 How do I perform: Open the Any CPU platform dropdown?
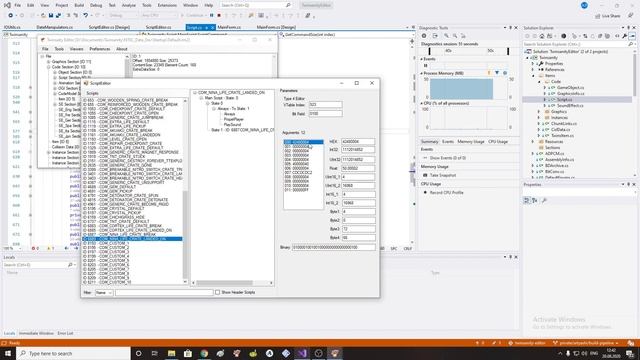(159, 16)
